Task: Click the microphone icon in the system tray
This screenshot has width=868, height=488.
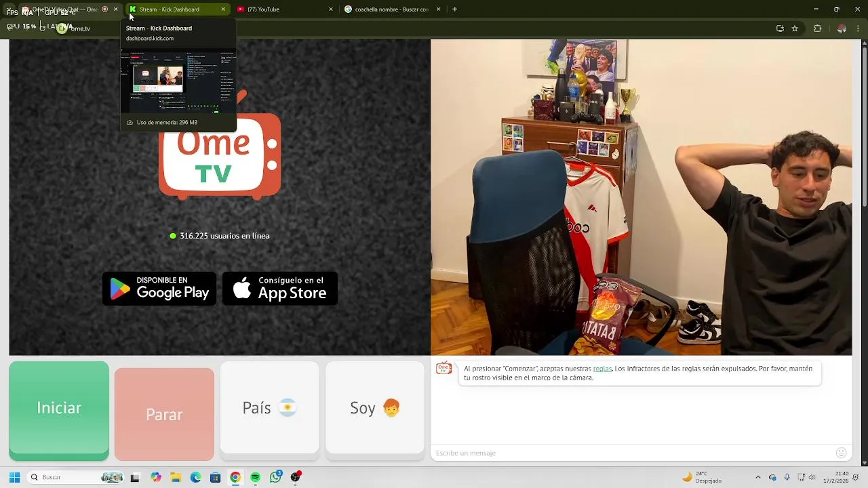Action: tap(787, 477)
